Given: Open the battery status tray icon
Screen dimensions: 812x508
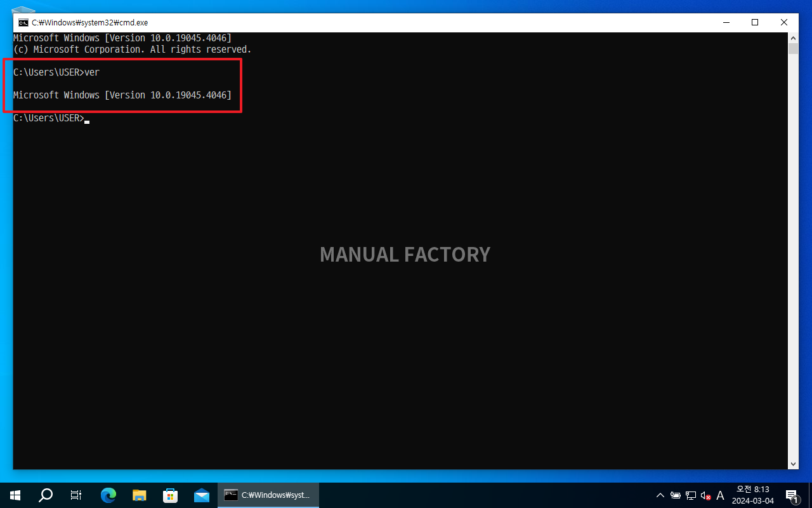Looking at the screenshot, I should pyautogui.click(x=676, y=495).
